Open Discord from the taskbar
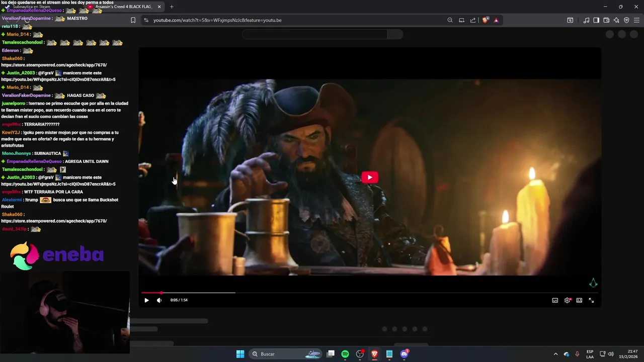Image resolution: width=644 pixels, height=362 pixels. pyautogui.click(x=404, y=354)
